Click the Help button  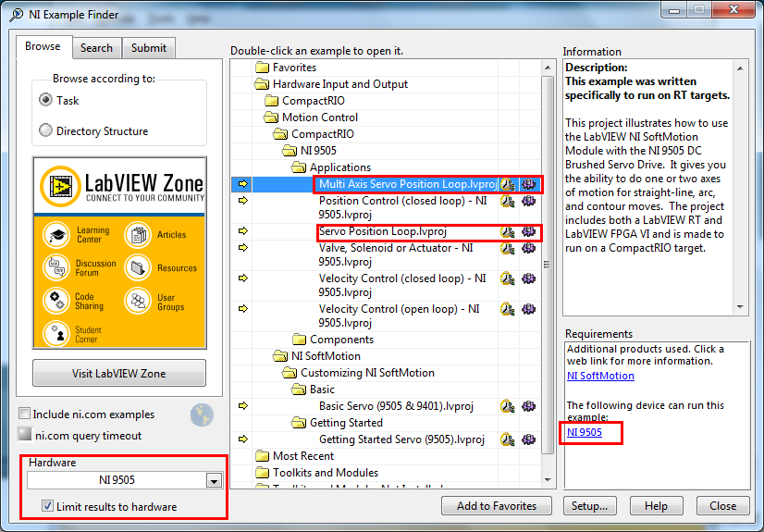[x=656, y=506]
